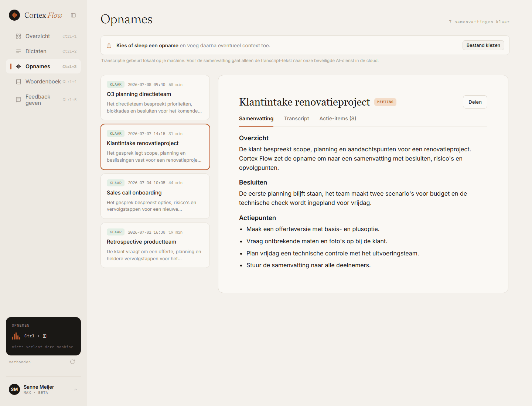Open the Retrospective productteam recording
The image size is (532, 406).
tap(155, 245)
